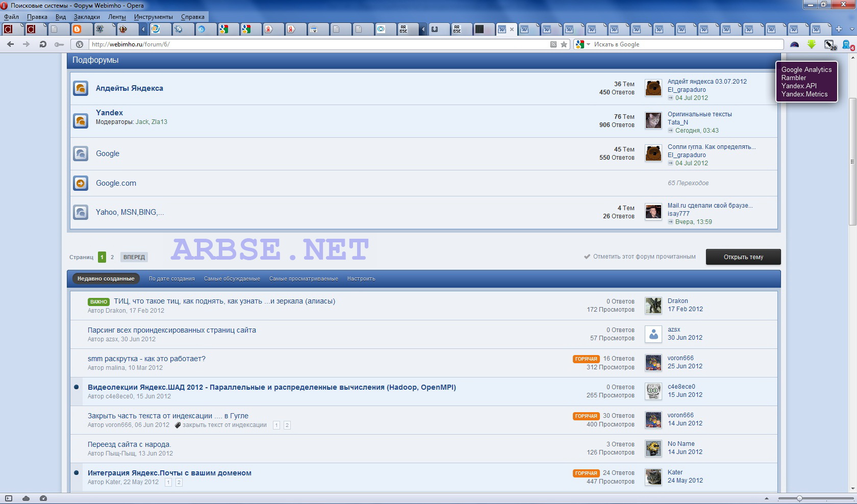
Task: Open the Файл menu
Action: pyautogui.click(x=11, y=17)
